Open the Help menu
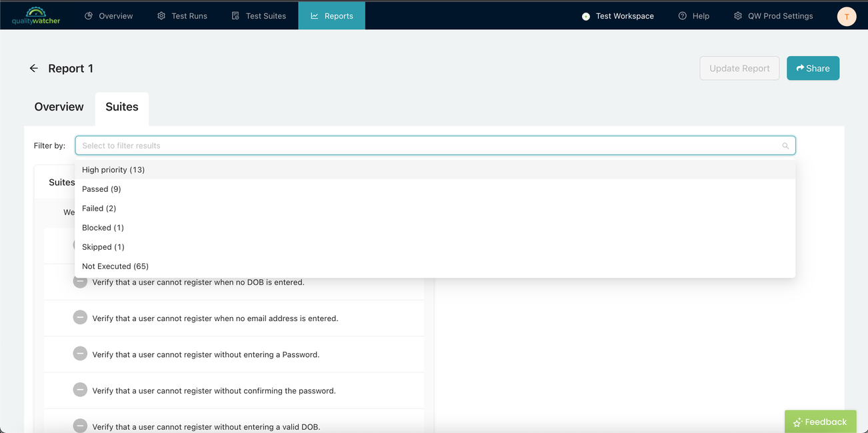 (694, 16)
